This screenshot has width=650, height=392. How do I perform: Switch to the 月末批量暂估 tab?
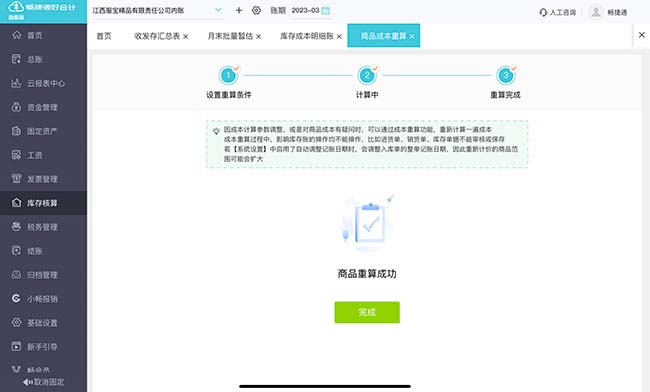(x=230, y=36)
